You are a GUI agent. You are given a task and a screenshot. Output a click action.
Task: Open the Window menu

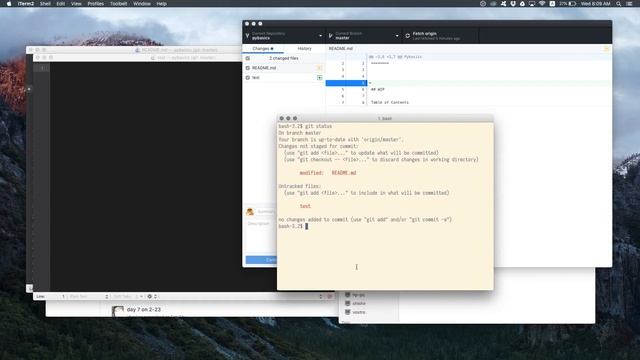click(142, 4)
